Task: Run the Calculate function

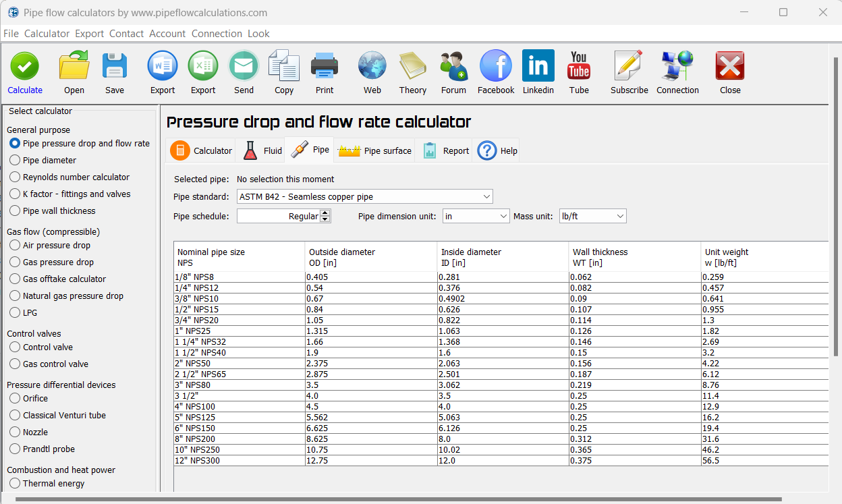Action: pos(24,72)
